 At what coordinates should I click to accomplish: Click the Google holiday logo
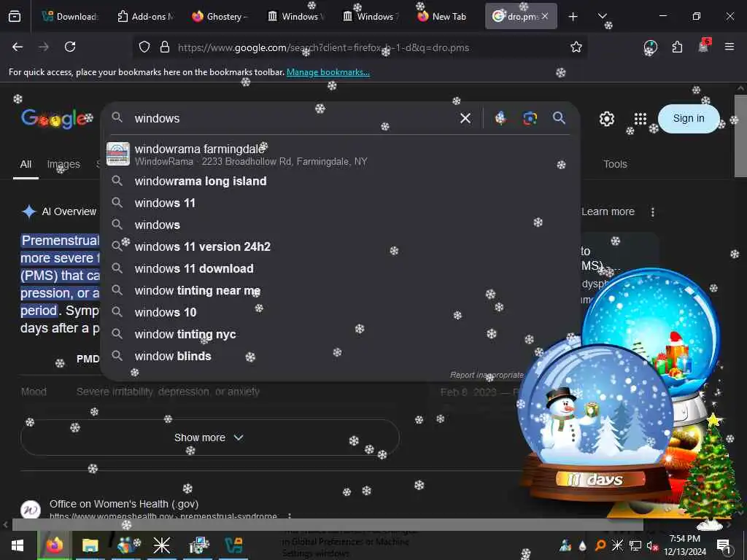point(54,119)
